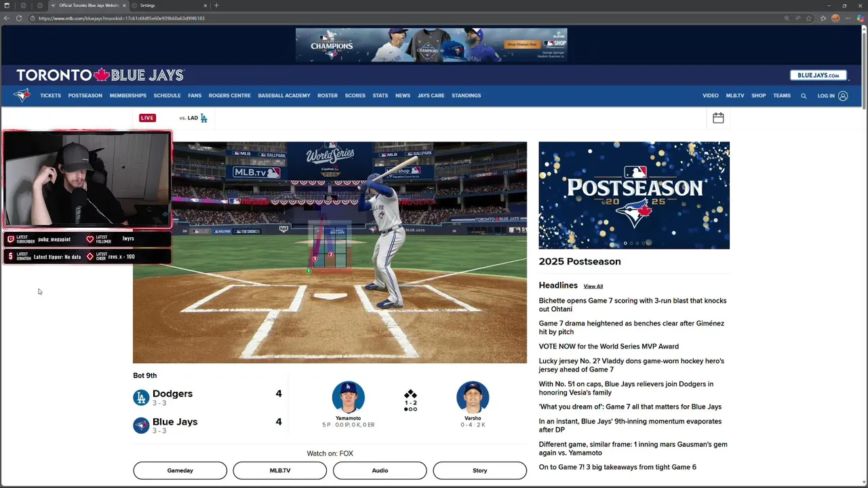Viewport: 868px width, 488px height.
Task: Open Game 7 drama heightened headline
Action: click(x=631, y=327)
